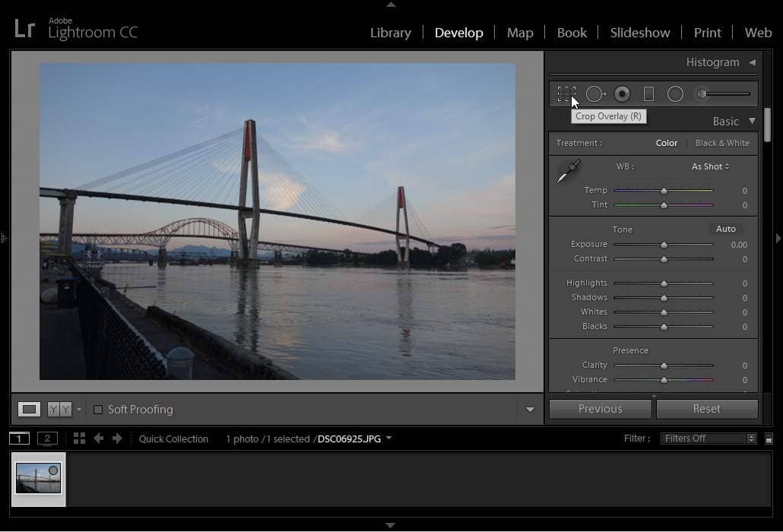
Task: Click the Reset button
Action: click(706, 409)
